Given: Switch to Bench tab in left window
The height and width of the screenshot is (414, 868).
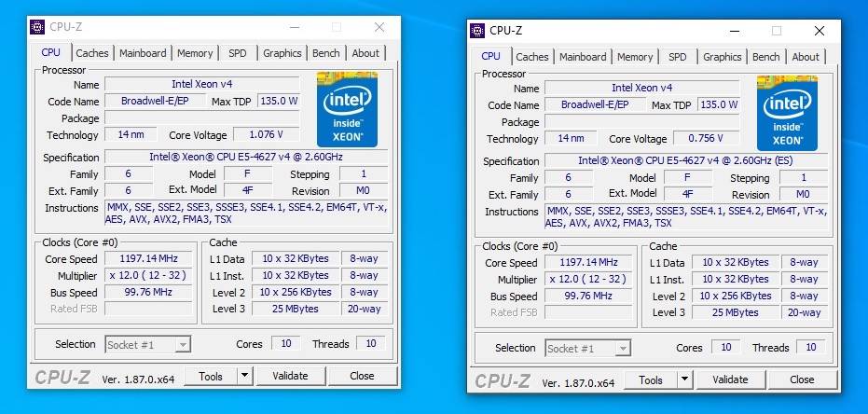Looking at the screenshot, I should tap(326, 53).
